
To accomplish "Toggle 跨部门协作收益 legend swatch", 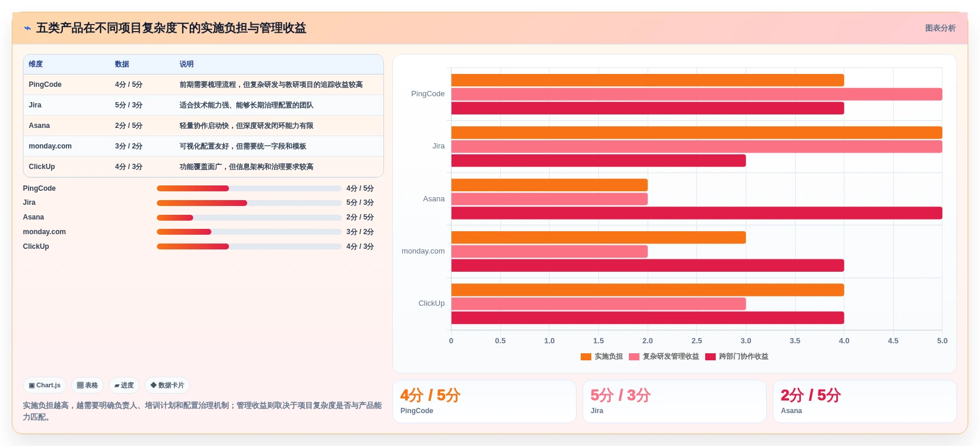I will coord(710,357).
